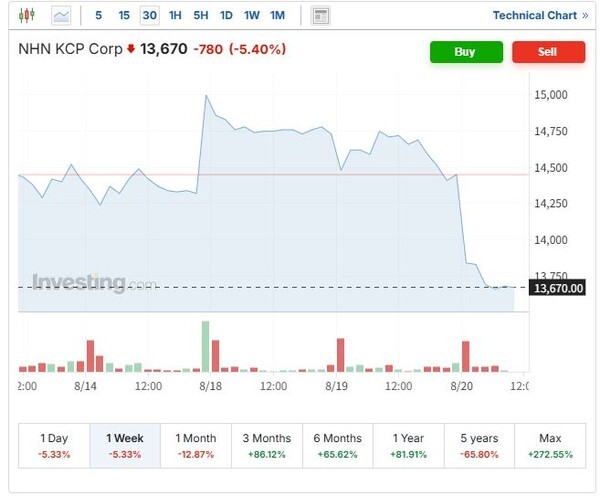Select the 5-minute interval
Image resolution: width=600 pixels, height=496 pixels.
pyautogui.click(x=98, y=16)
